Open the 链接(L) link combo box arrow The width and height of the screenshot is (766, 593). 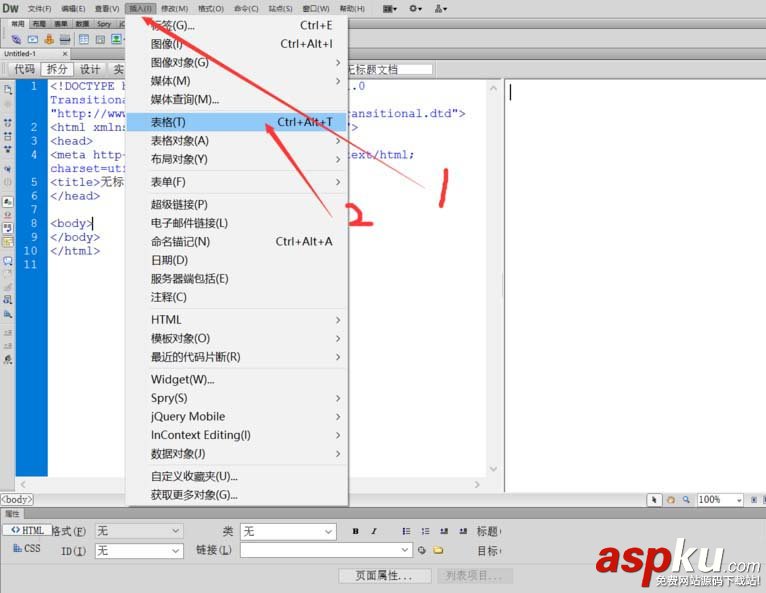click(404, 550)
